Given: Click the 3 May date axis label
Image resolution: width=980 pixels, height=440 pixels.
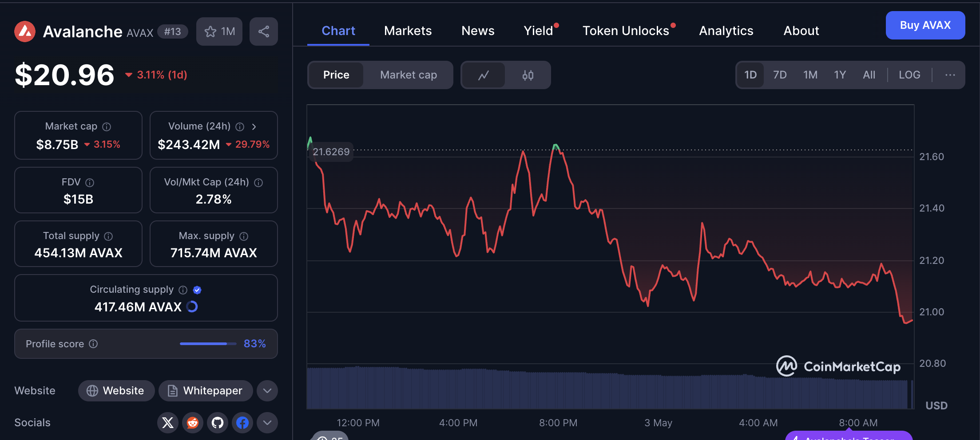Looking at the screenshot, I should 658,423.
